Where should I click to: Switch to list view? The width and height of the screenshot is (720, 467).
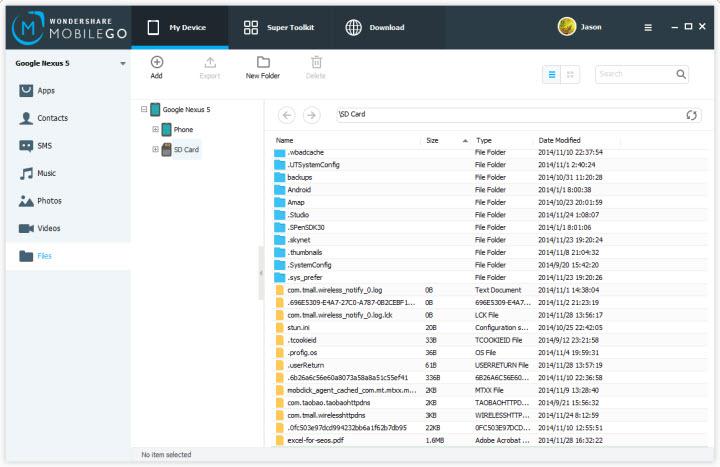552,74
